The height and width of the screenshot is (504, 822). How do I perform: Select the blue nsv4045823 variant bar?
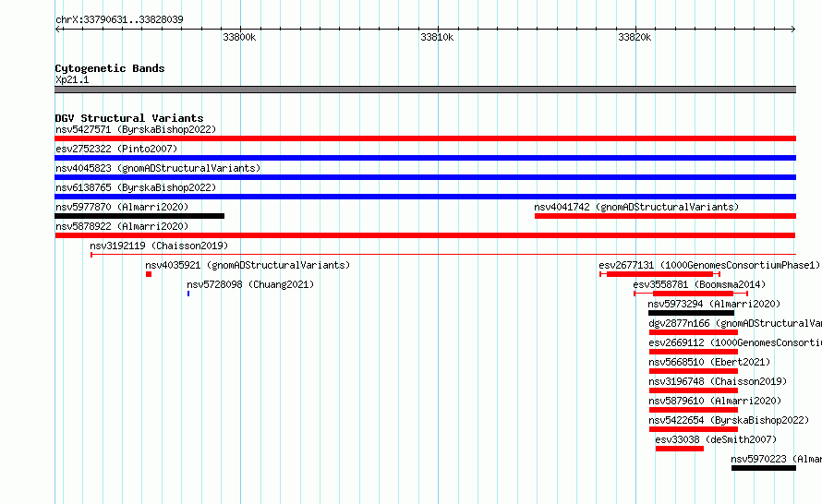click(x=425, y=177)
